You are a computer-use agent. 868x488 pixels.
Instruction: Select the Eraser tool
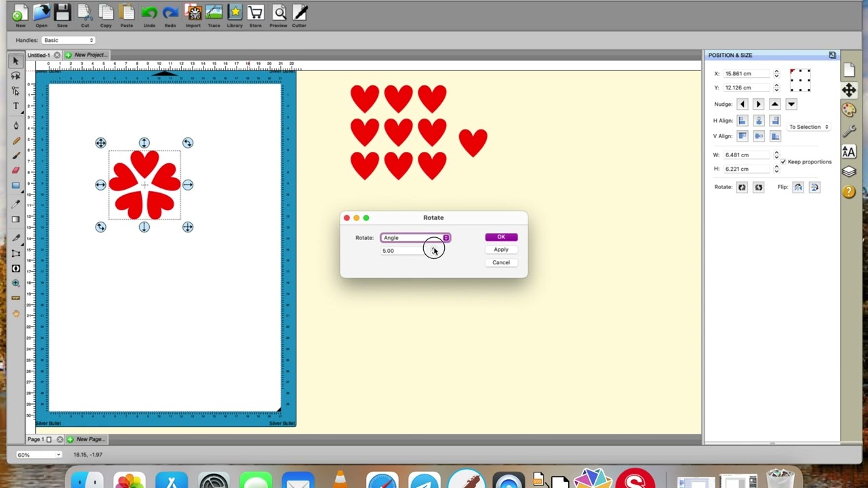click(x=16, y=170)
